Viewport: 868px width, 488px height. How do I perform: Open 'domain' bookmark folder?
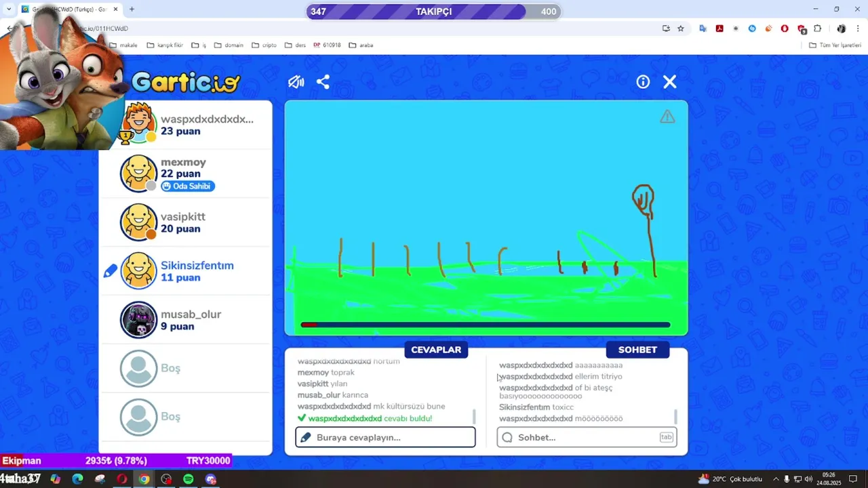click(229, 45)
